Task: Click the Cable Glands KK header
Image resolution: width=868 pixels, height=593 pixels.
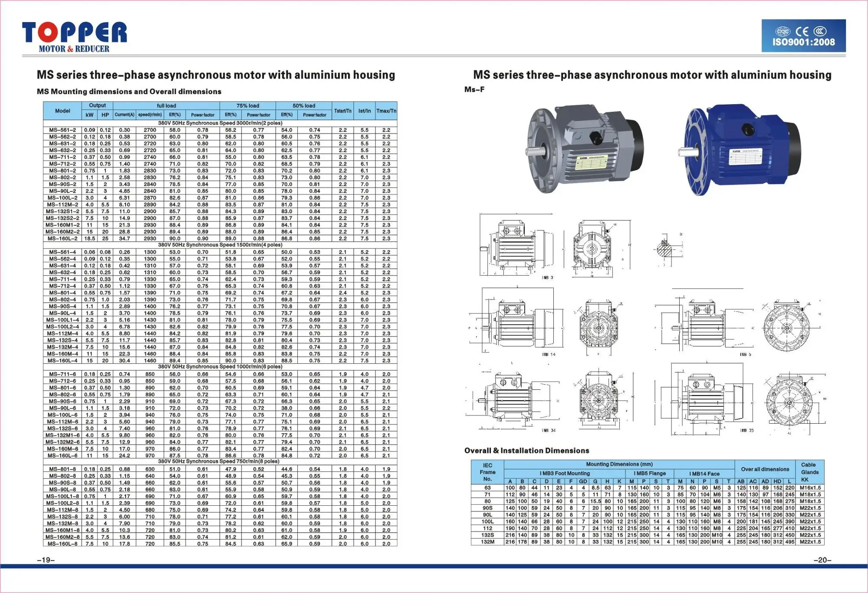Action: pyautogui.click(x=809, y=472)
